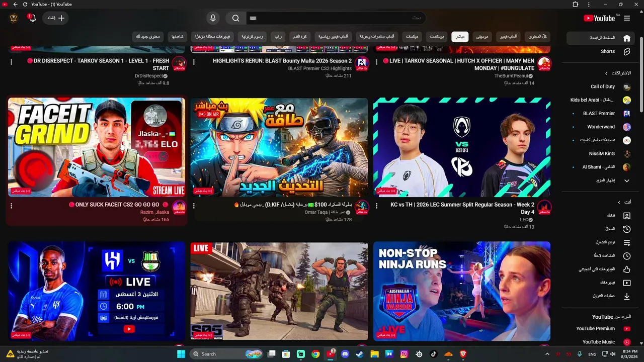This screenshot has height=362, width=644.
Task: Open the Downloads arrow icon
Action: coord(627,296)
